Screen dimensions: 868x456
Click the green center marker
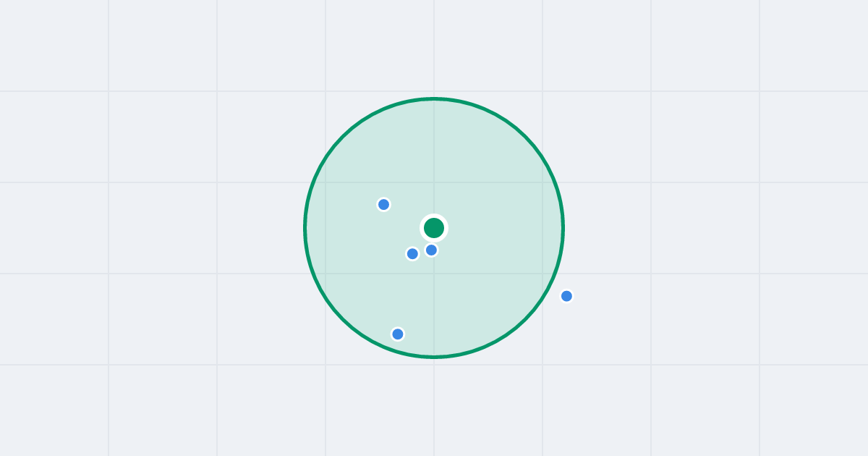(x=434, y=228)
